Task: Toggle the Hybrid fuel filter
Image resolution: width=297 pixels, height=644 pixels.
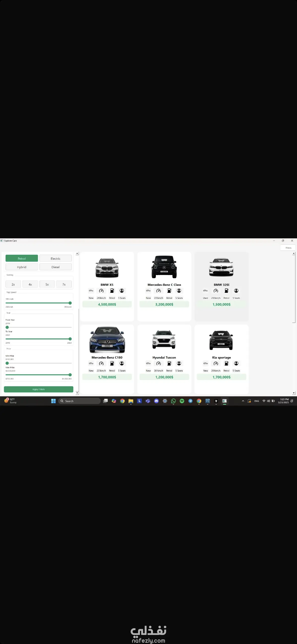Action: click(x=22, y=267)
